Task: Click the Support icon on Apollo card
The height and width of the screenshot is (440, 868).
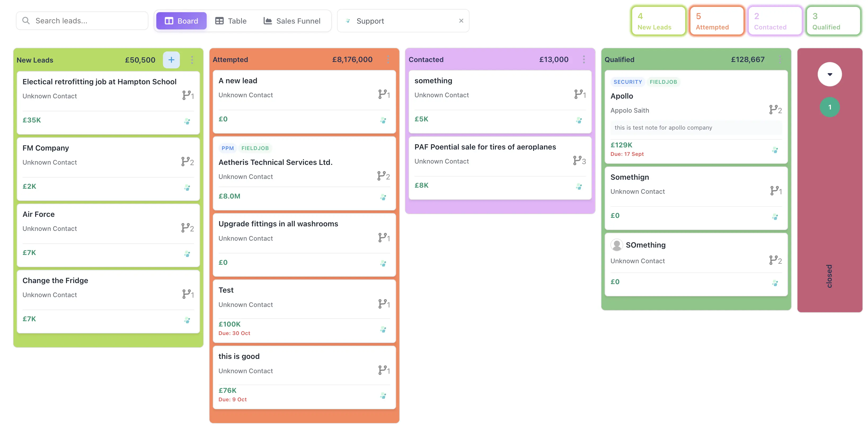Action: point(775,150)
